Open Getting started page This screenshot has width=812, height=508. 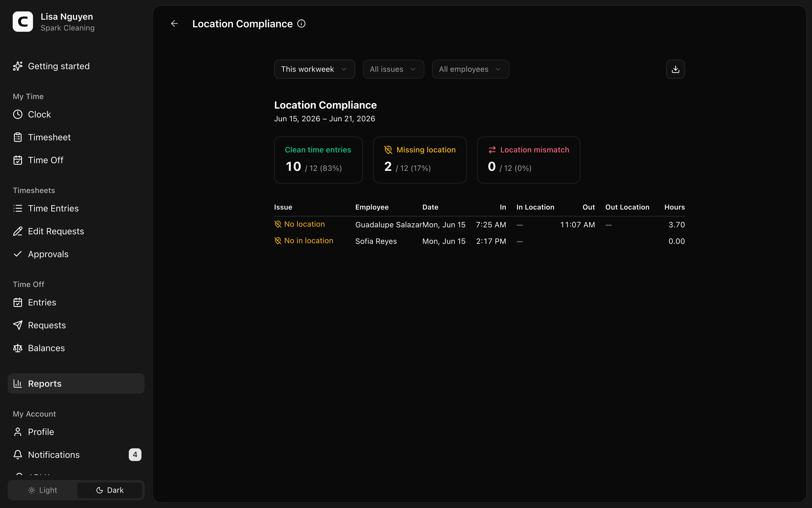(x=76, y=66)
